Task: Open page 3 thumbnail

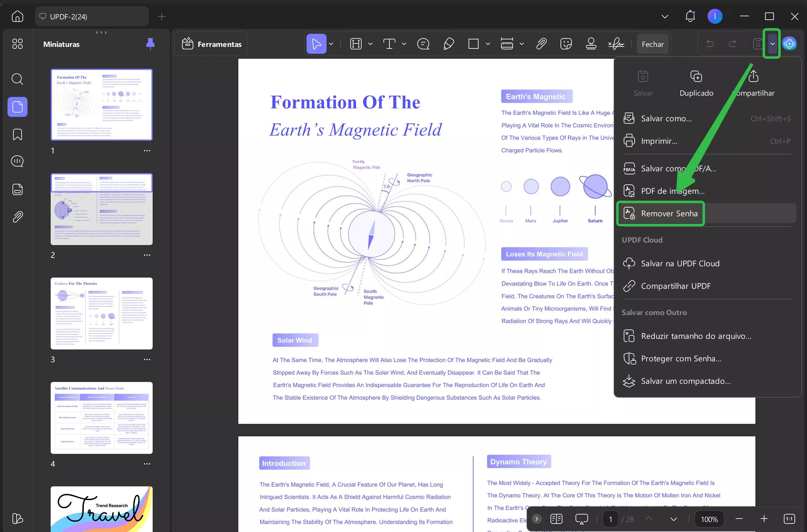Action: point(102,313)
